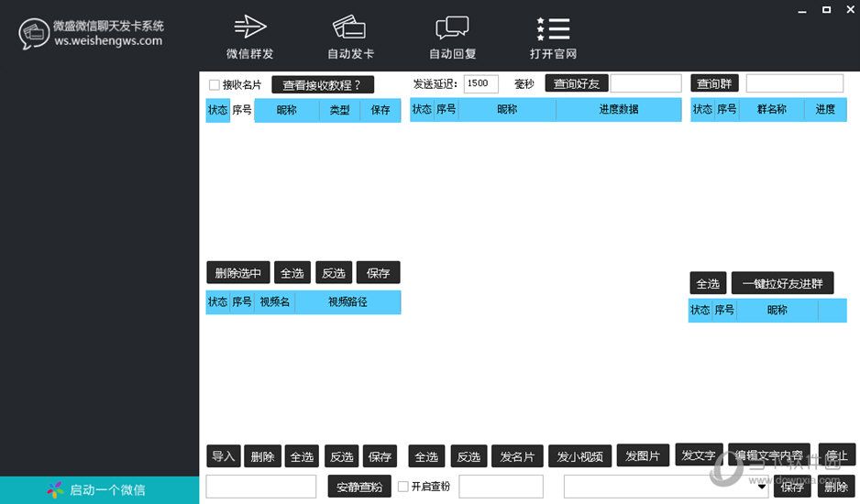Focus the 发送延迟 input showing 1500

(481, 83)
